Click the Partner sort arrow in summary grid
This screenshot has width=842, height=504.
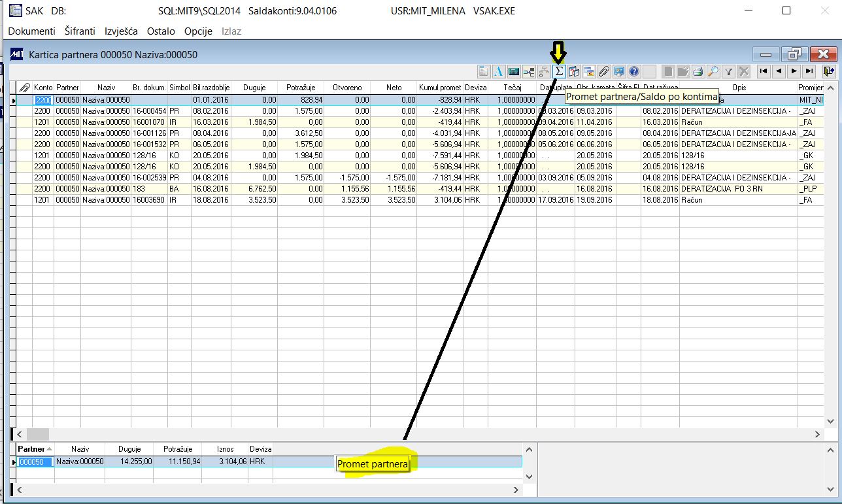point(50,449)
